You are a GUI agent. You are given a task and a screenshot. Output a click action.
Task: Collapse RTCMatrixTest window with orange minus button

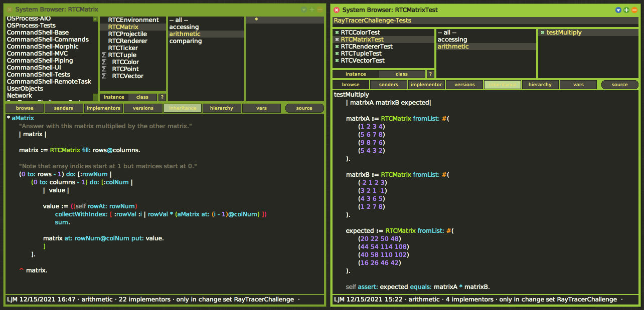coord(634,10)
